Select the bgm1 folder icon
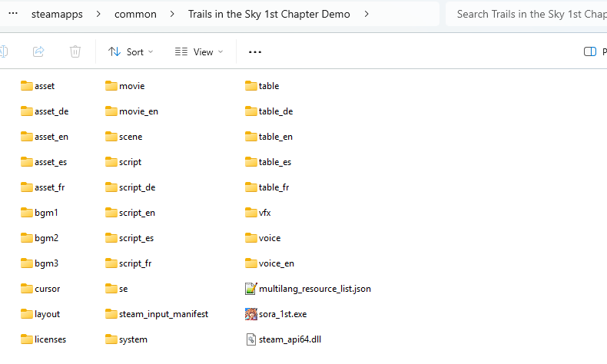 26,213
